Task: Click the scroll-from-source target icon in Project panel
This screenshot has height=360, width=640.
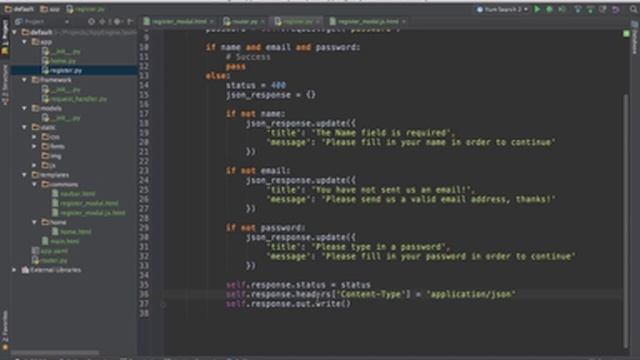Action: pyautogui.click(x=91, y=21)
